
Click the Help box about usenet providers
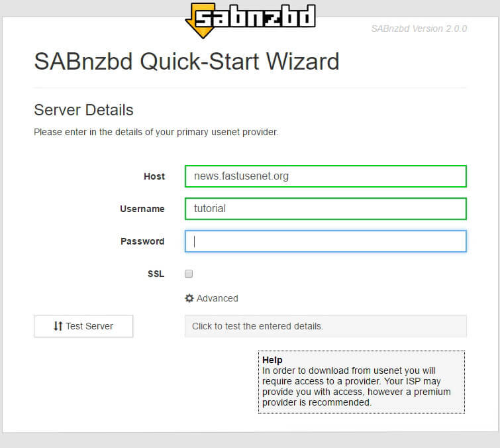pyautogui.click(x=362, y=382)
